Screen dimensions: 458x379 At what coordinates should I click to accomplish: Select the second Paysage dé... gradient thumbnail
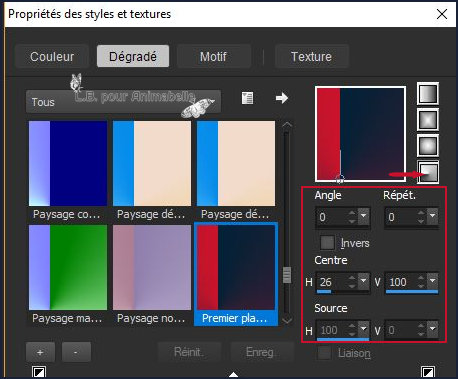pyautogui.click(x=236, y=163)
